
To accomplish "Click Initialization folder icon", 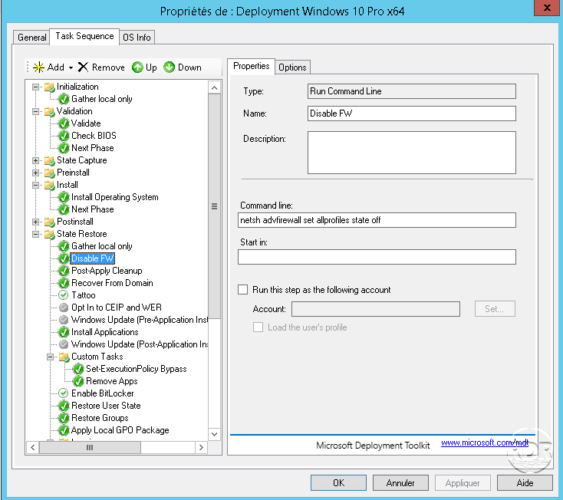I will click(49, 87).
